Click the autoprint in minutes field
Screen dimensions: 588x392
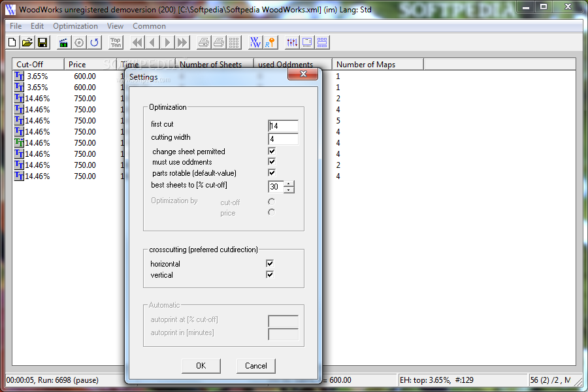[x=283, y=334]
